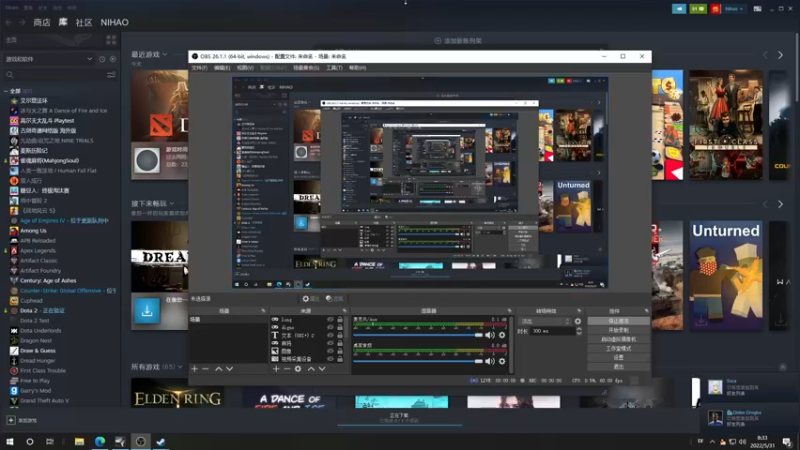Open 淡出 transition type dropdown in OBS

coord(545,321)
